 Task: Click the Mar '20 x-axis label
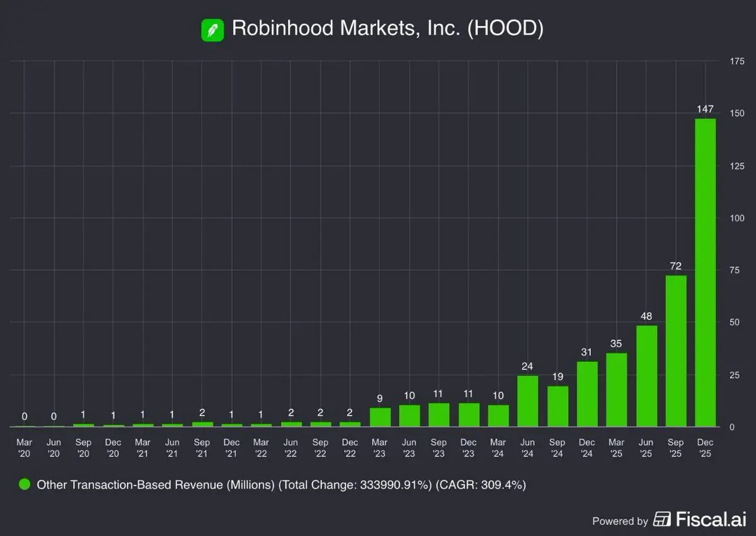pyautogui.click(x=25, y=448)
